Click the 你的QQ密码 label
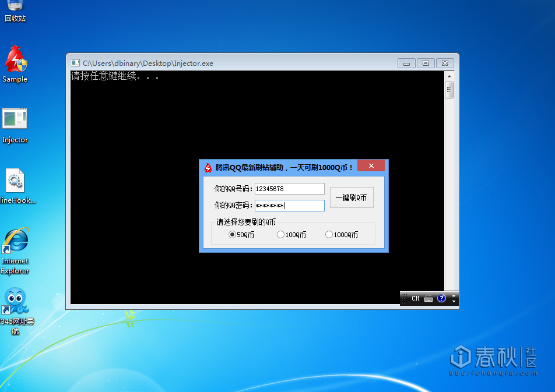 [x=233, y=205]
